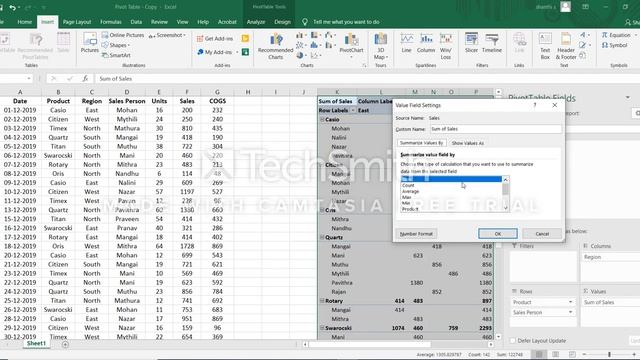Image resolution: width=640 pixels, height=360 pixels.
Task: Click calculation list scroll up arrow
Action: (x=505, y=180)
